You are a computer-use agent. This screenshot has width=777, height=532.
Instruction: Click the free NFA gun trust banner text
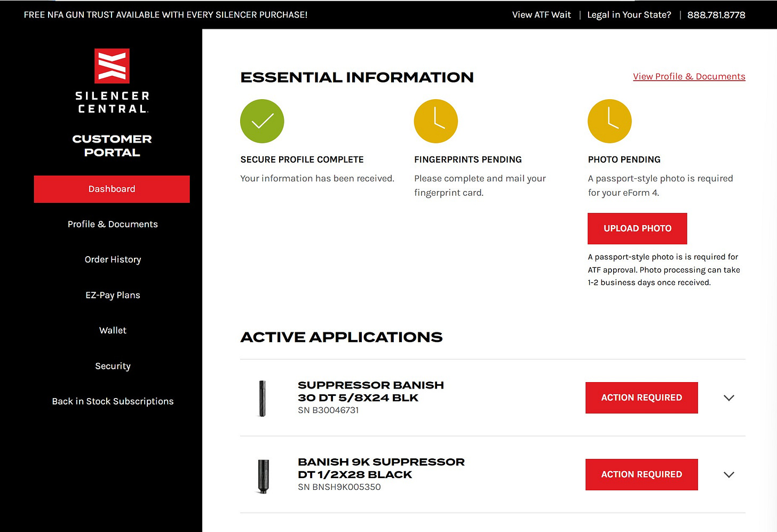point(165,15)
